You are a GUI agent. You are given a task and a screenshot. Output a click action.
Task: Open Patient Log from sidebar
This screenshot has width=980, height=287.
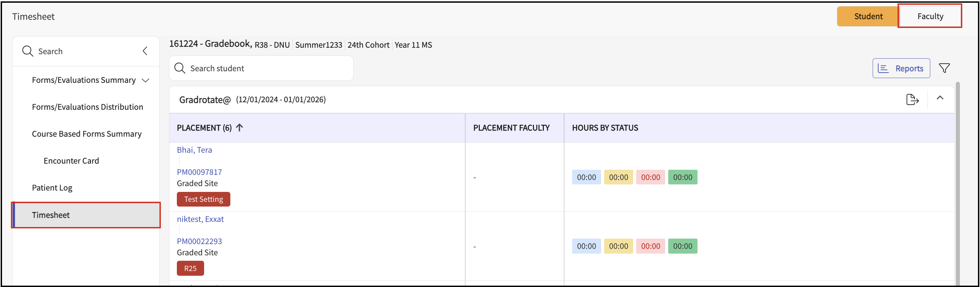pyautogui.click(x=52, y=188)
